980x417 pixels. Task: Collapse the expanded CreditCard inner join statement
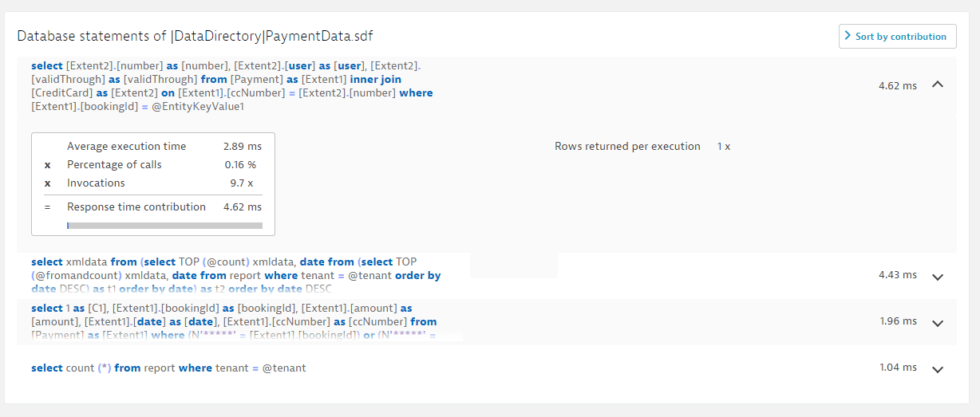(x=938, y=85)
